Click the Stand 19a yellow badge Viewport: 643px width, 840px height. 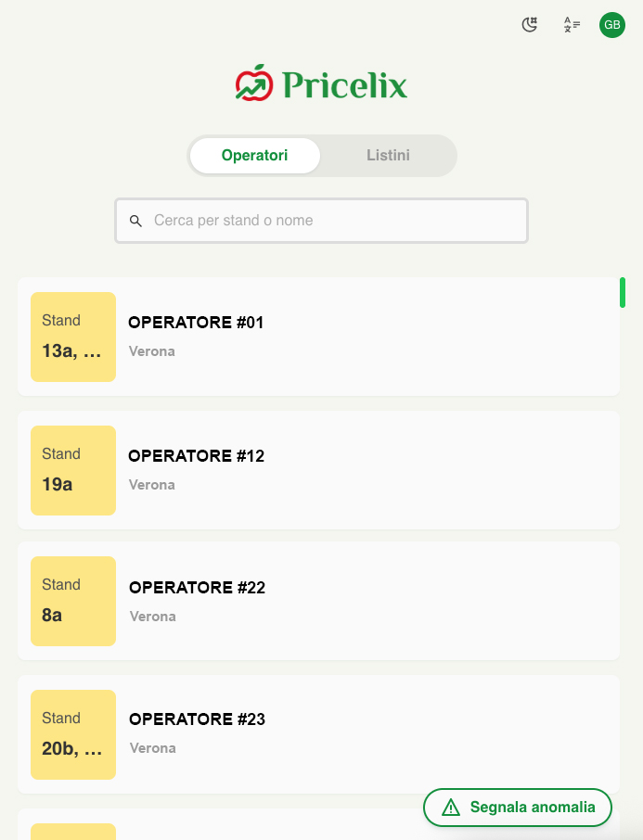73,470
